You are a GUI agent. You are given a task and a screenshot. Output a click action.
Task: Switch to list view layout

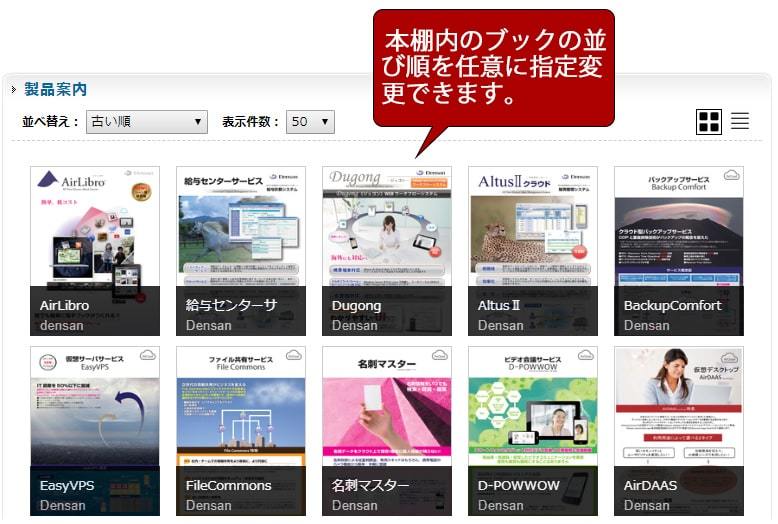pyautogui.click(x=740, y=121)
